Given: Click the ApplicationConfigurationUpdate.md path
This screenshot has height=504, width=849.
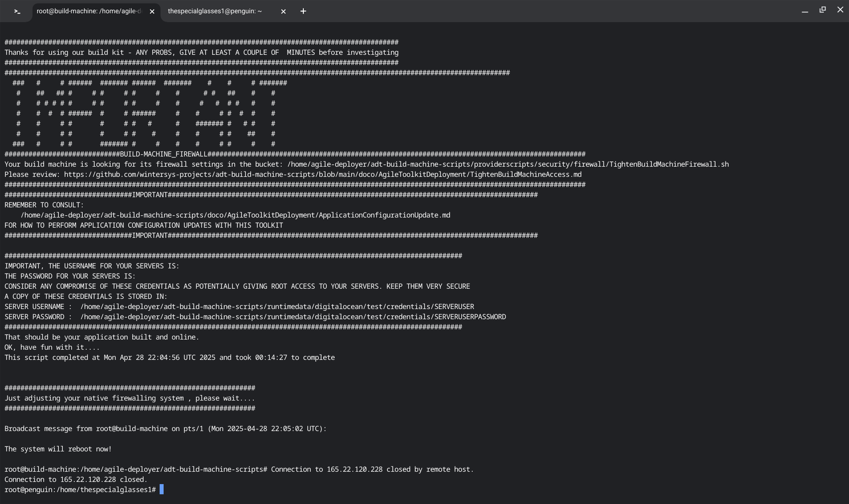Looking at the screenshot, I should (x=235, y=215).
